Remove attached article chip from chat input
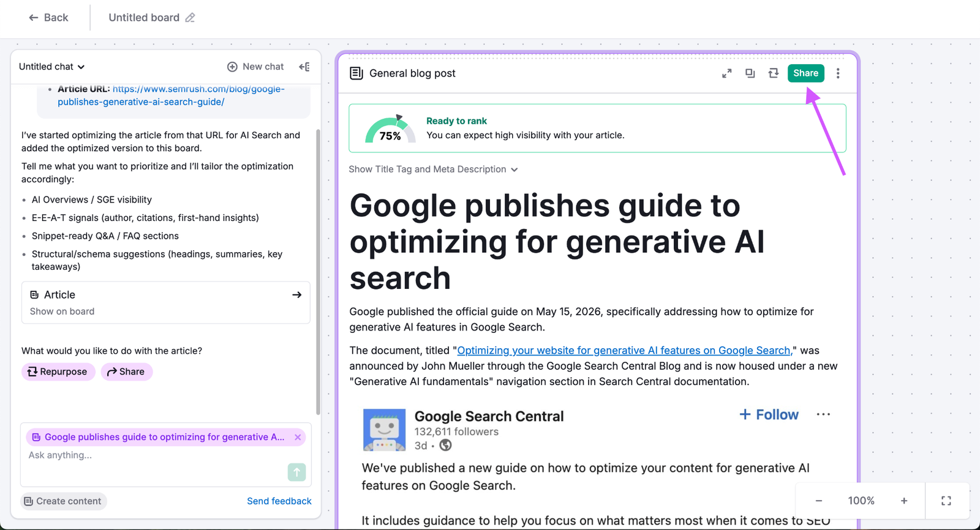Image resolution: width=980 pixels, height=530 pixels. [298, 437]
